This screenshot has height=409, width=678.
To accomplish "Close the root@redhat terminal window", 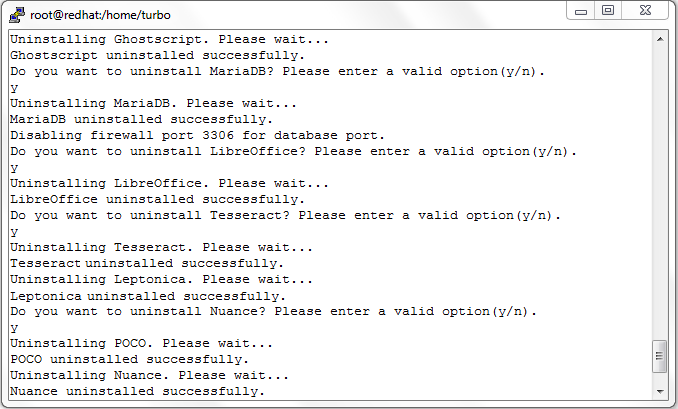I will (645, 10).
